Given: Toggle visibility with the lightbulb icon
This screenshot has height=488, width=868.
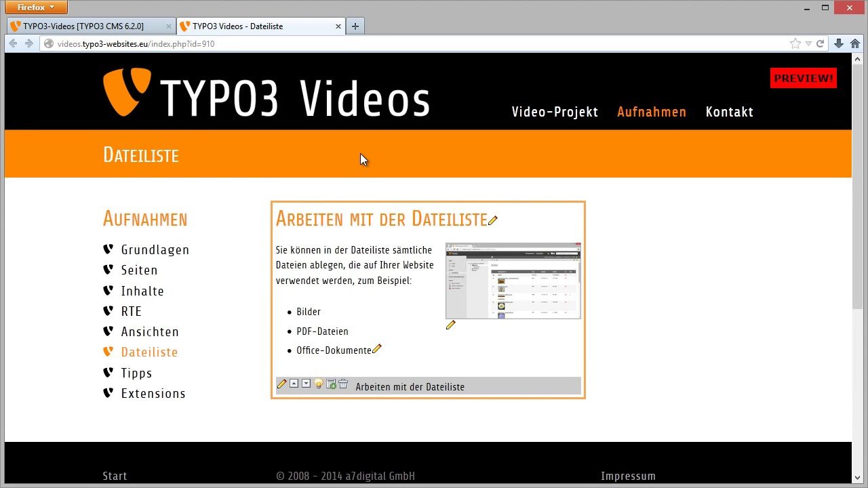Looking at the screenshot, I should (x=319, y=384).
